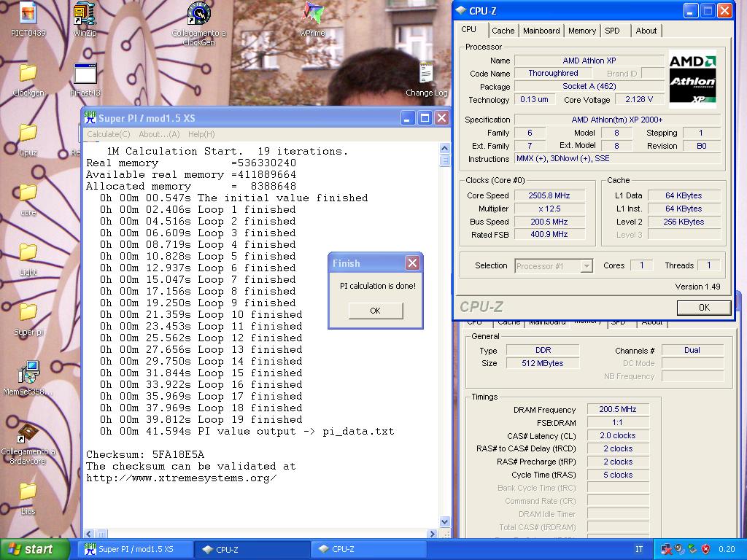Switch to the Memory tab in CPU-Z
This screenshot has height=560, width=747.
tap(581, 31)
